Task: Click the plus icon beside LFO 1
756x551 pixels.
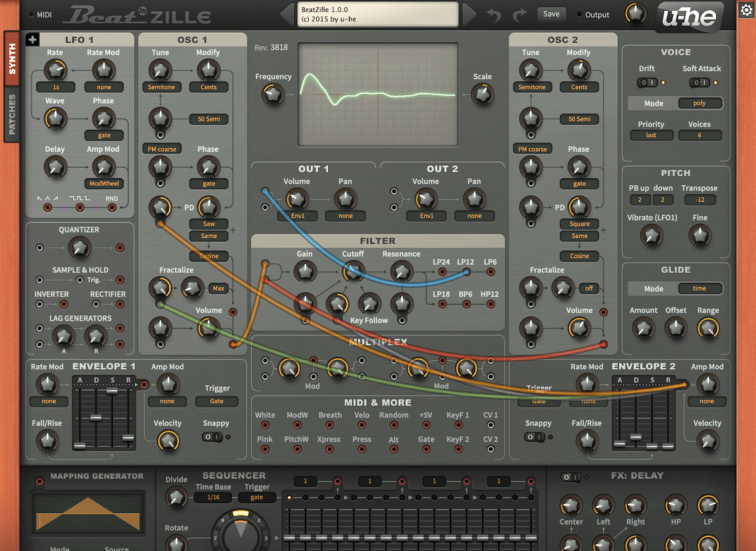Action: tap(33, 40)
